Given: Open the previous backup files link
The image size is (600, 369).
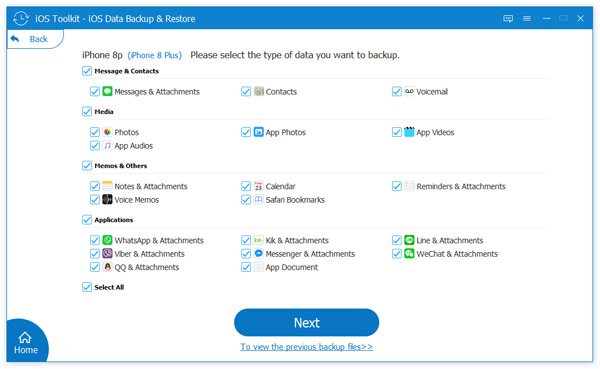Looking at the screenshot, I should [307, 347].
